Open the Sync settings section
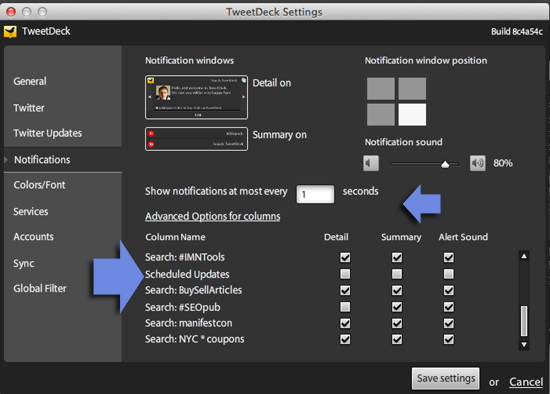Viewport: 550px width, 394px height. 24,263
